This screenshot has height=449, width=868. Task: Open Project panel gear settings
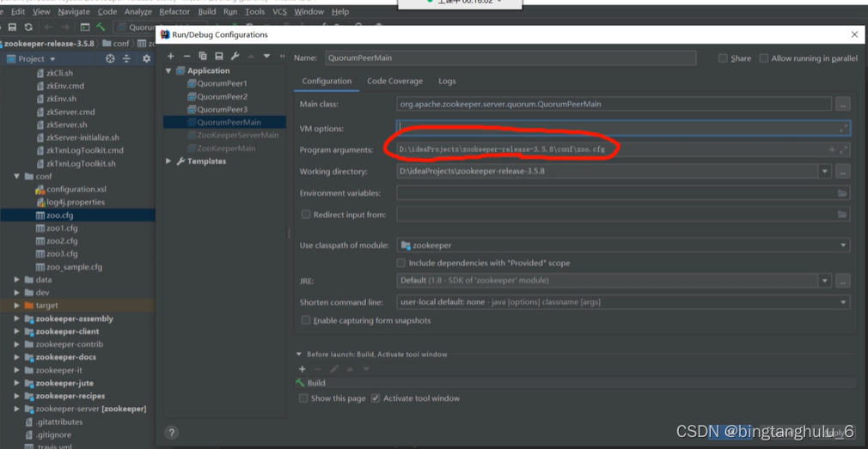(146, 58)
